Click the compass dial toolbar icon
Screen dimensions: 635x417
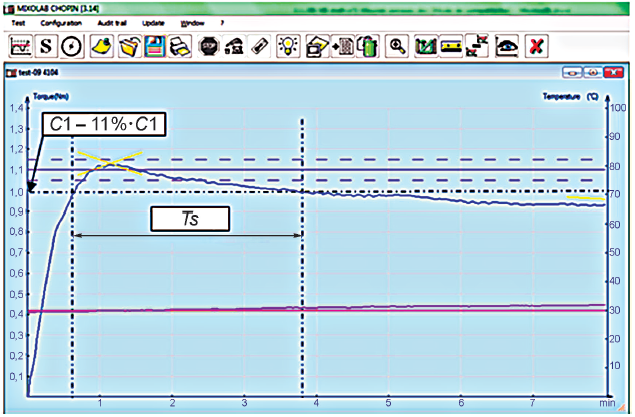point(72,45)
